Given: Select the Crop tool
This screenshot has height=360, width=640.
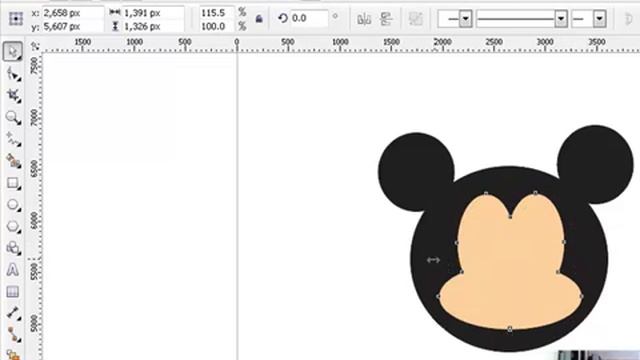Looking at the screenshot, I should coord(13,96).
